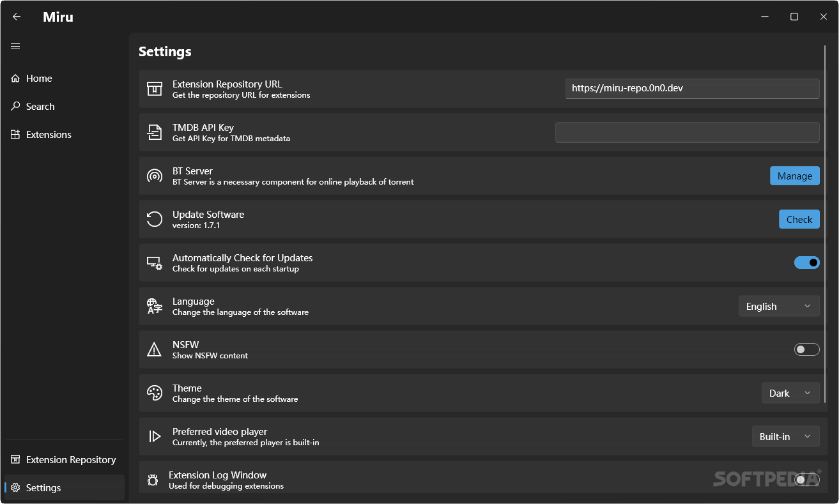839x504 pixels.
Task: Click the 'version: 1.7.1' text
Action: [196, 225]
